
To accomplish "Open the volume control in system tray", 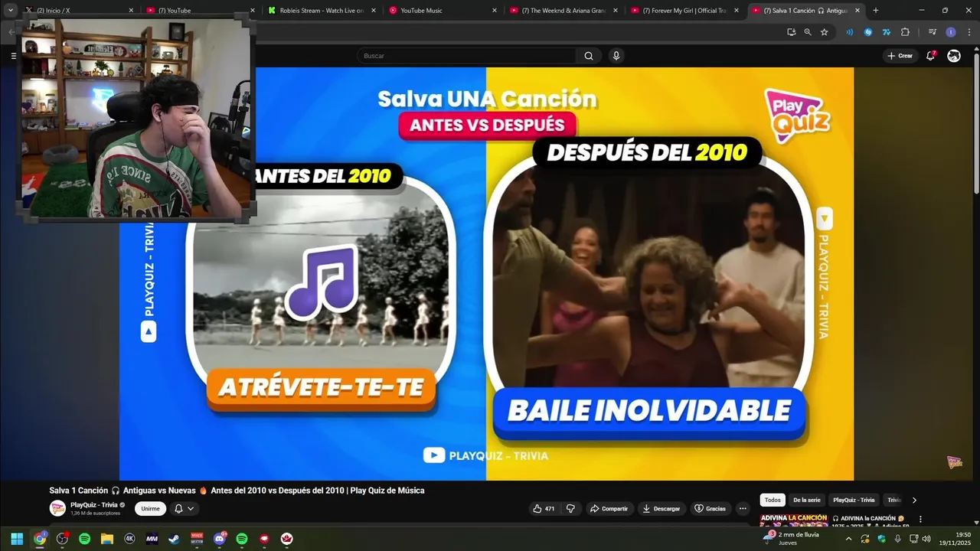I will click(x=927, y=539).
